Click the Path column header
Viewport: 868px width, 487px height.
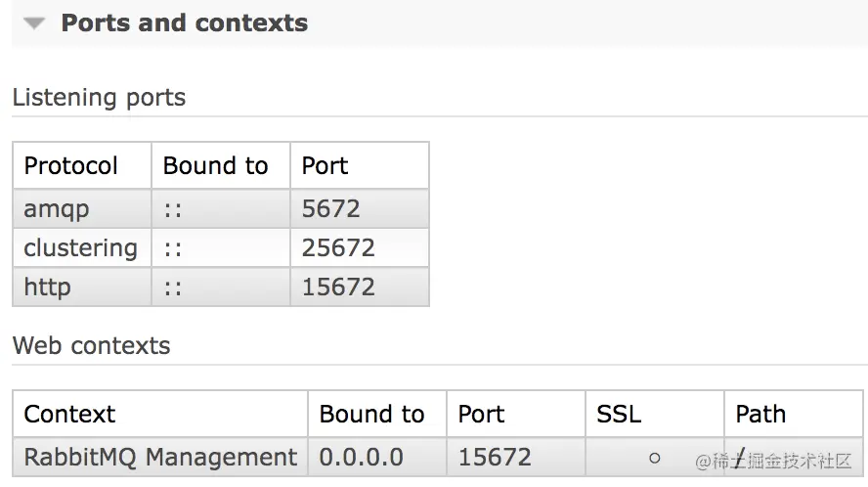760,414
